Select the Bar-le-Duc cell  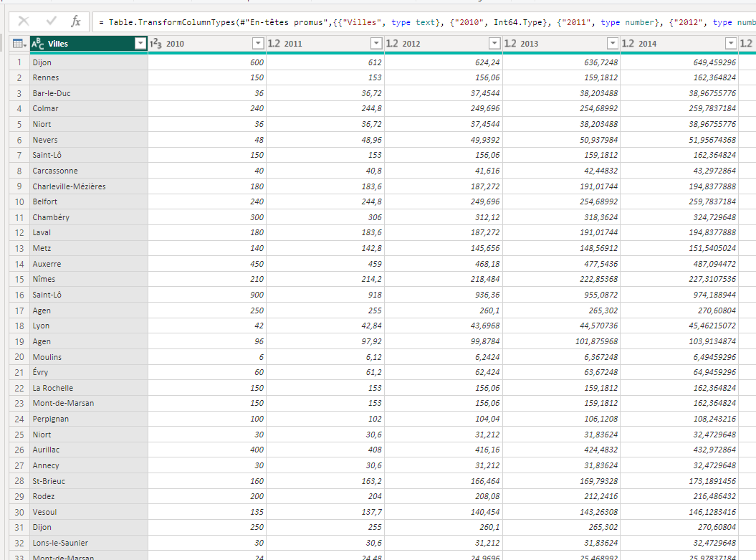(89, 93)
